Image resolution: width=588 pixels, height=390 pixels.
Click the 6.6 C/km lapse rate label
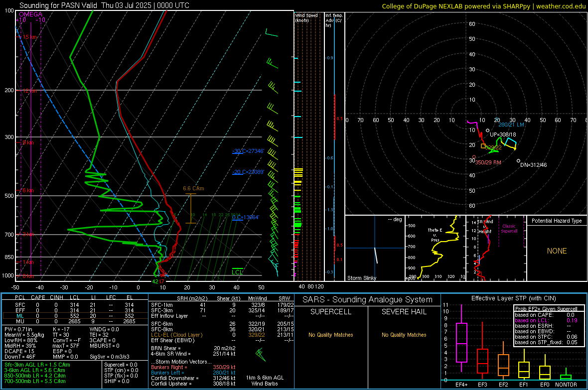193,188
